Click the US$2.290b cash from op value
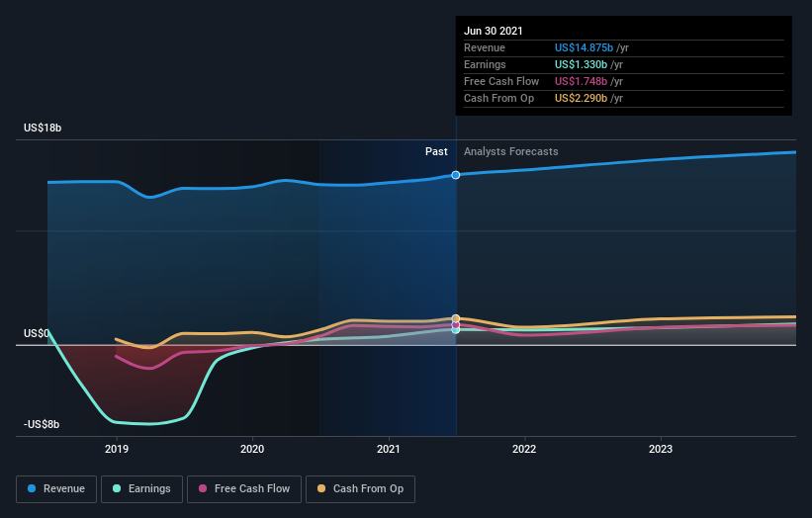 tap(581, 98)
